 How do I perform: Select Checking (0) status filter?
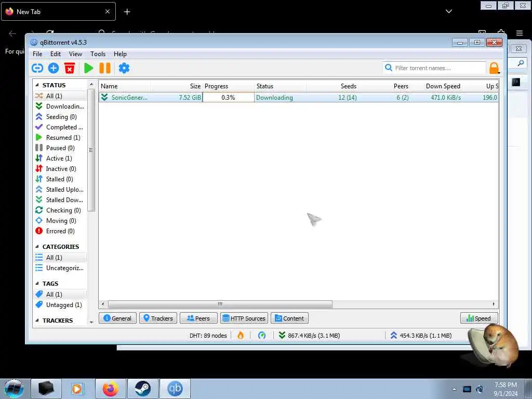[60, 210]
